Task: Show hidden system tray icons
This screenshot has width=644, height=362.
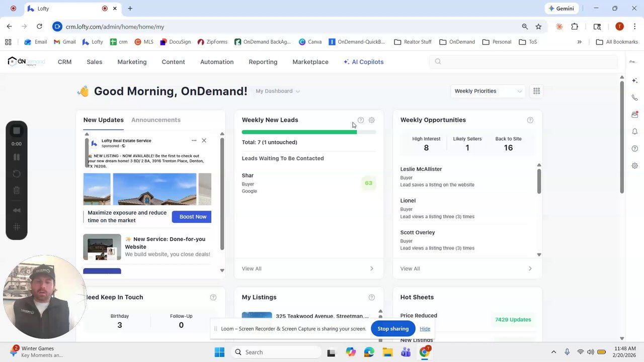Action: tap(553, 352)
